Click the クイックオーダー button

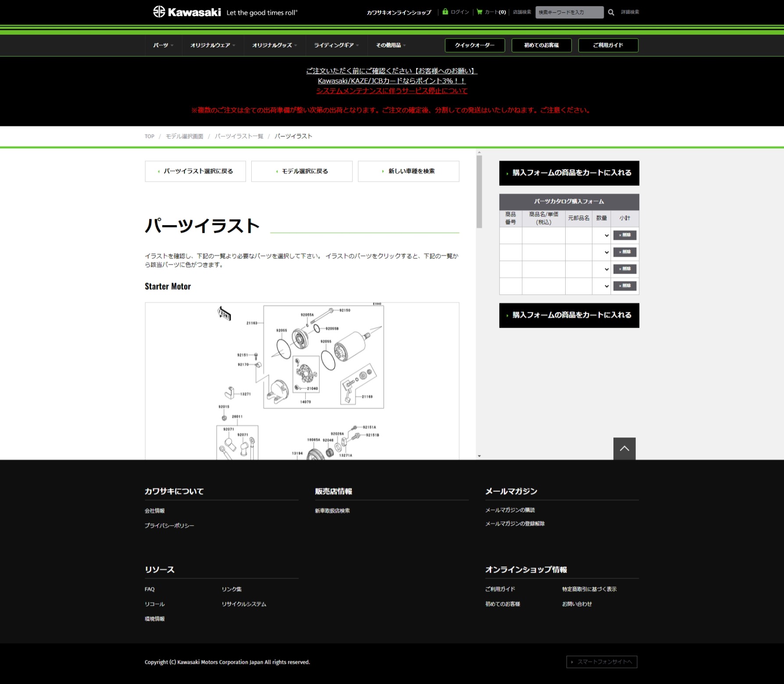coord(474,45)
